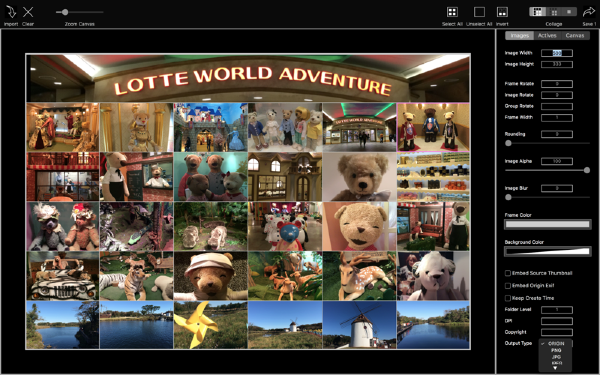This screenshot has width=600, height=375.
Task: Click the Unselect All square icon
Action: [x=479, y=12]
